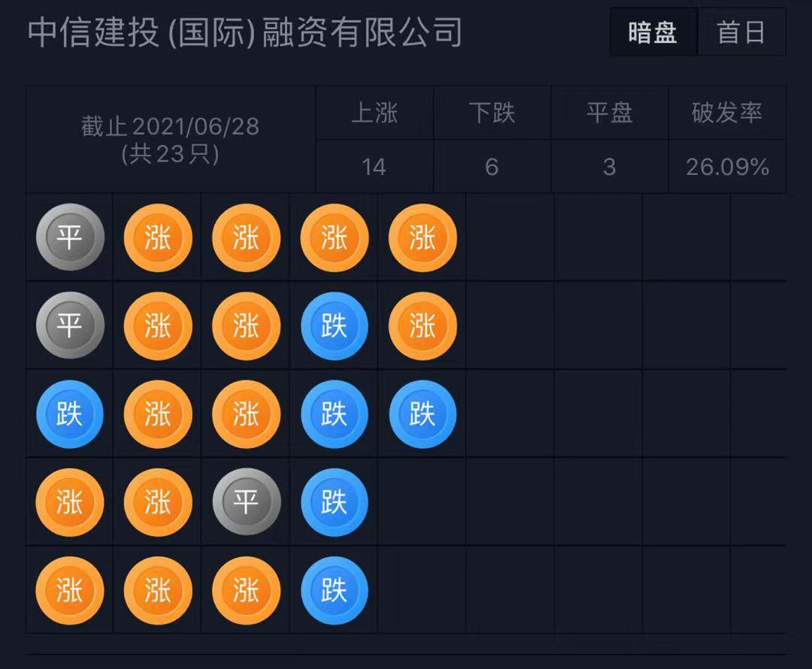Click the first 涨 coin in row one
The width and height of the screenshot is (812, 669).
[x=158, y=237]
